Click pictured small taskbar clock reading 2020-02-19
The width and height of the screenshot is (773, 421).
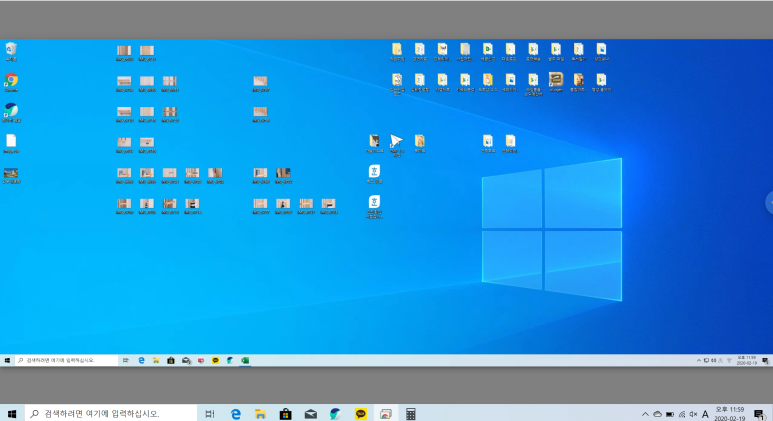(x=746, y=360)
